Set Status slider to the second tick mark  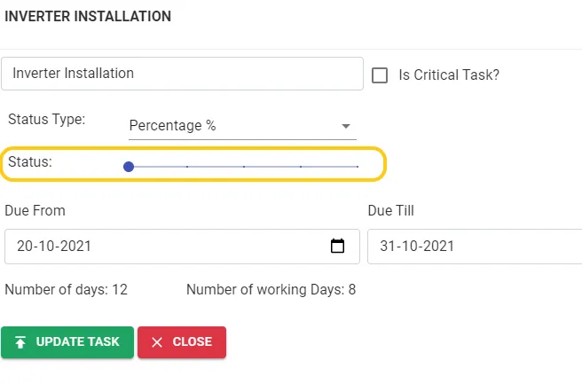187,166
